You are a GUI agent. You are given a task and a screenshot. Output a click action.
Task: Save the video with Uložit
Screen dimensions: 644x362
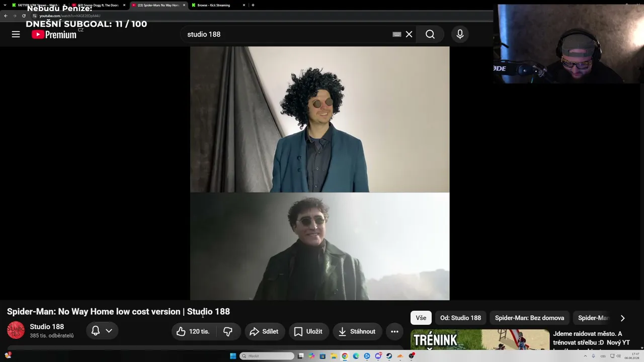(308, 331)
